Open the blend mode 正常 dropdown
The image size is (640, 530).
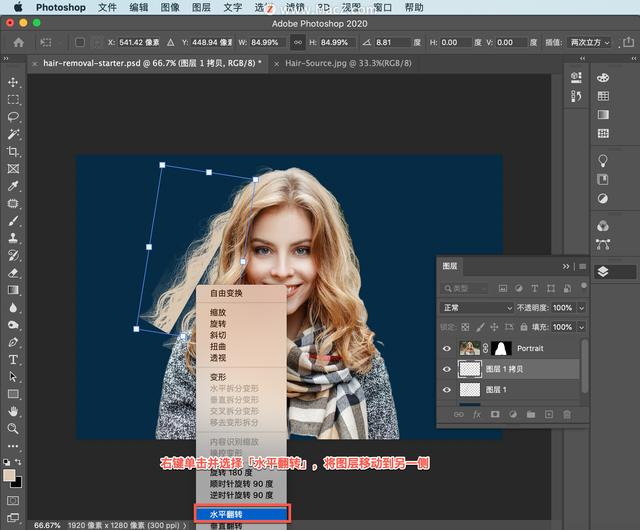click(x=475, y=308)
